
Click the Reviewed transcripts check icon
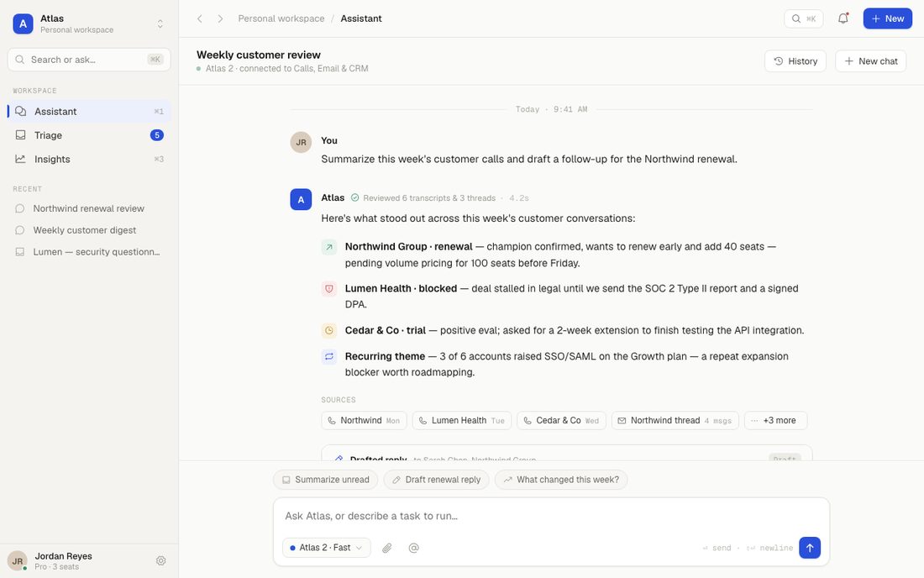click(x=354, y=198)
